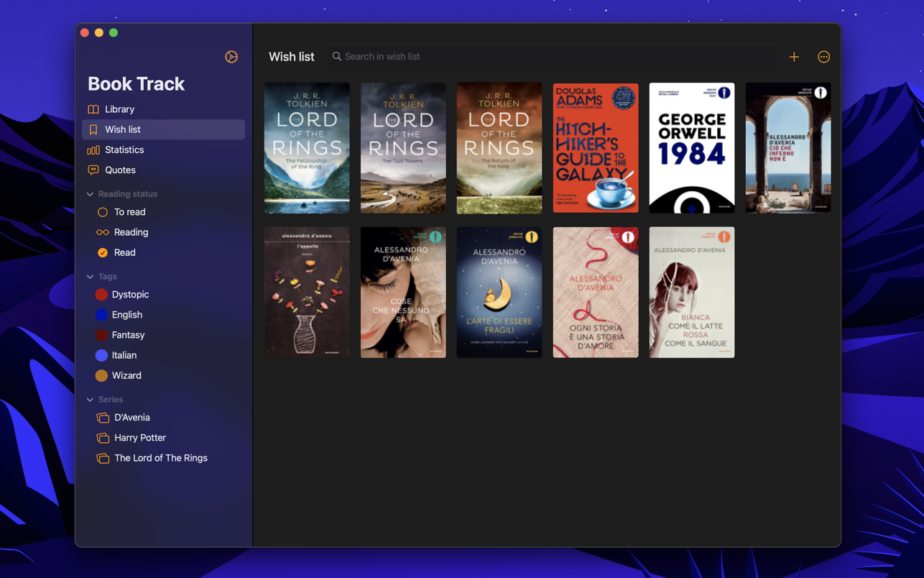The image size is (924, 578).
Task: Open settings gear icon in sidebar
Action: coord(231,57)
